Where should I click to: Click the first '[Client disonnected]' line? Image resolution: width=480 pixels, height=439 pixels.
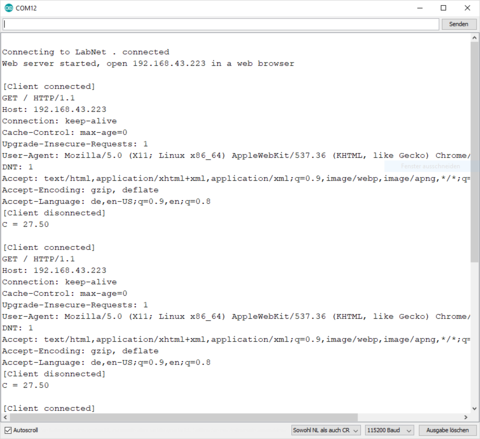(54, 213)
